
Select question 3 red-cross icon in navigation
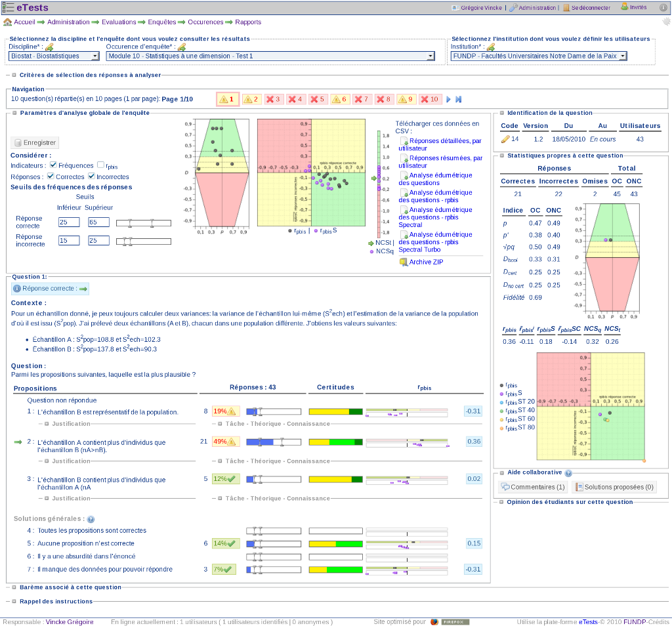272,98
